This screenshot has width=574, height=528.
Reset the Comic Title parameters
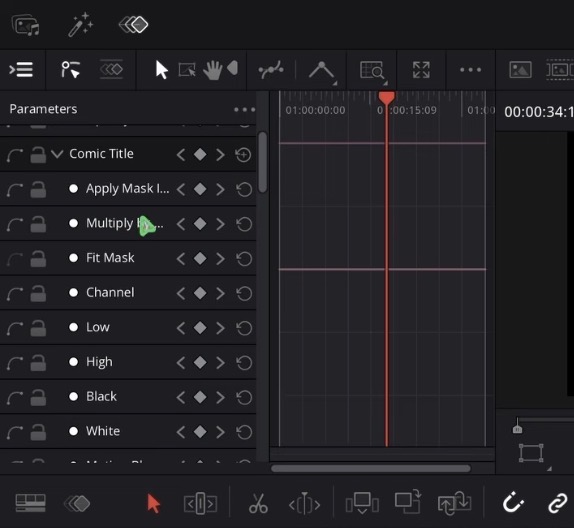pyautogui.click(x=243, y=155)
